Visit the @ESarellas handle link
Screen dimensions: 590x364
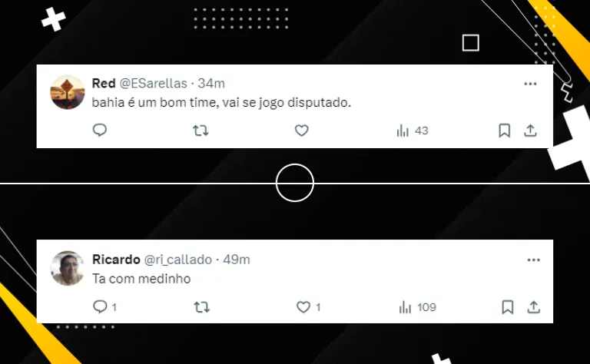coord(153,83)
